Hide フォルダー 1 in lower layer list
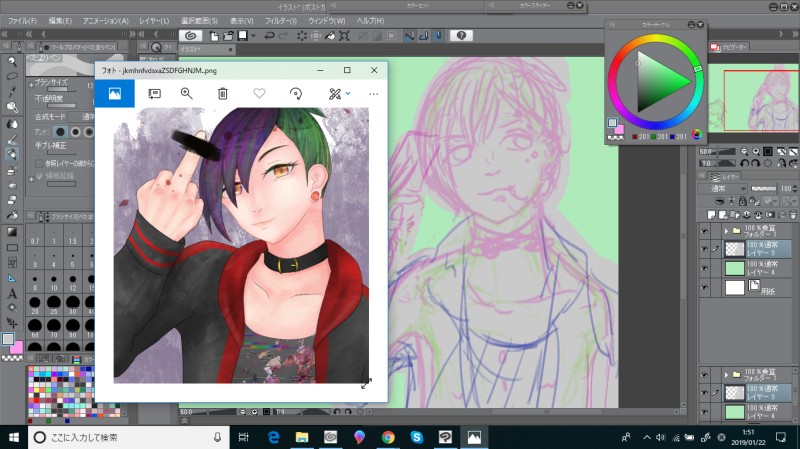Screen dimensions: 800x449 (705, 375)
